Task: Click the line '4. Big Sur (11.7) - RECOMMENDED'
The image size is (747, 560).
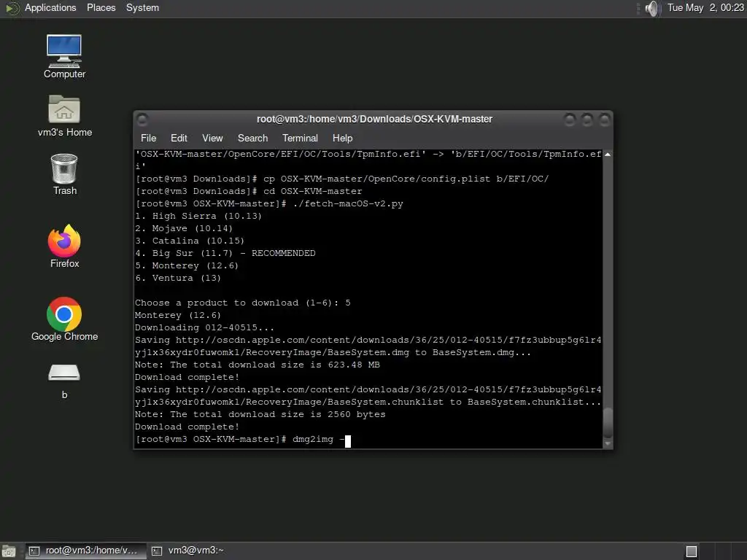Action: [x=225, y=253]
